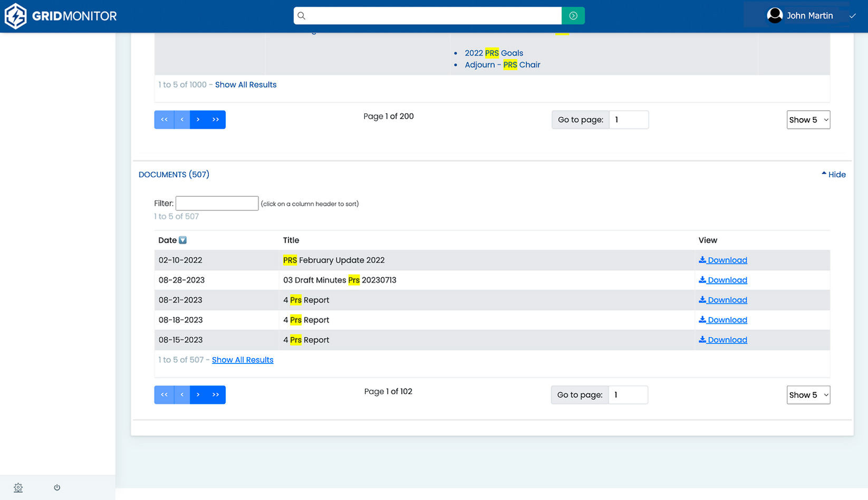
Task: Open upper Show 5 page-size dropdown
Action: (x=808, y=120)
